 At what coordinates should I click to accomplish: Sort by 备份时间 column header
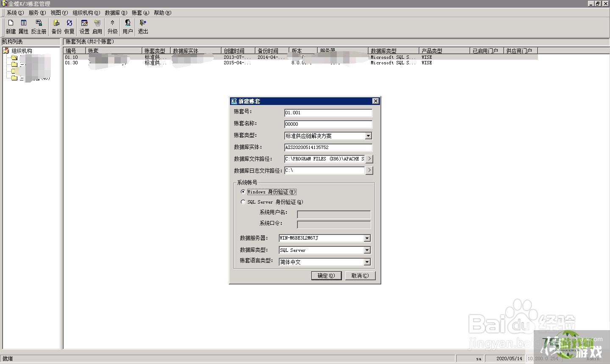tap(272, 51)
